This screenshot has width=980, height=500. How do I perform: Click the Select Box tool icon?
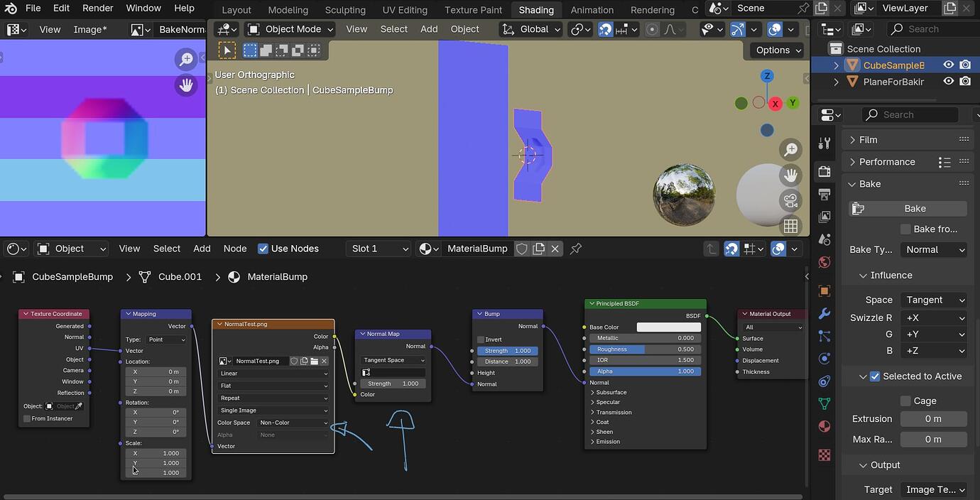coord(250,50)
